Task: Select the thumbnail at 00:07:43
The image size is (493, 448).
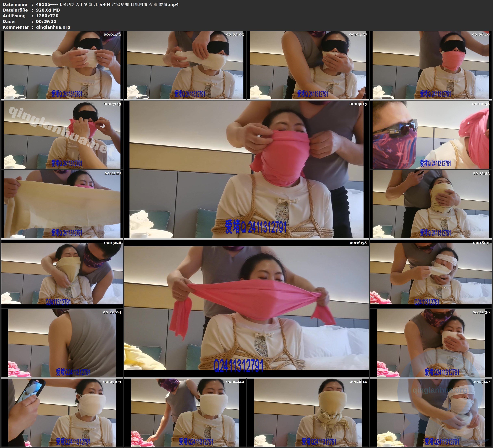Action: pyautogui.click(x=62, y=134)
